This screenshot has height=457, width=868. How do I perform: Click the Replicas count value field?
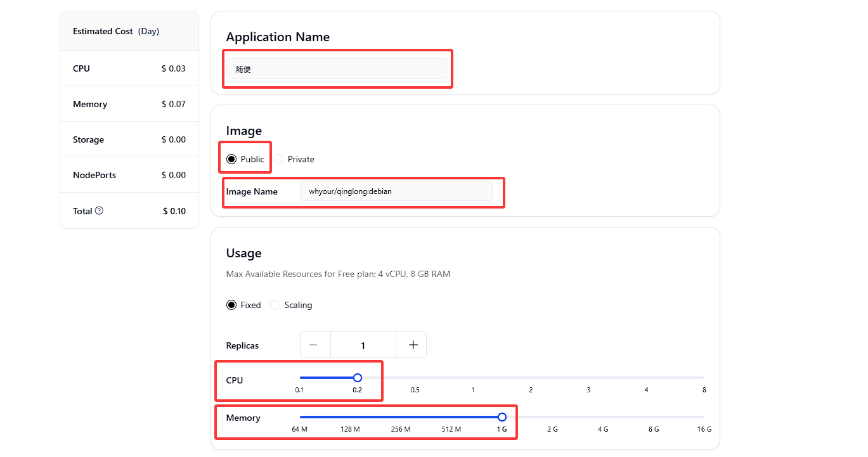coord(363,345)
